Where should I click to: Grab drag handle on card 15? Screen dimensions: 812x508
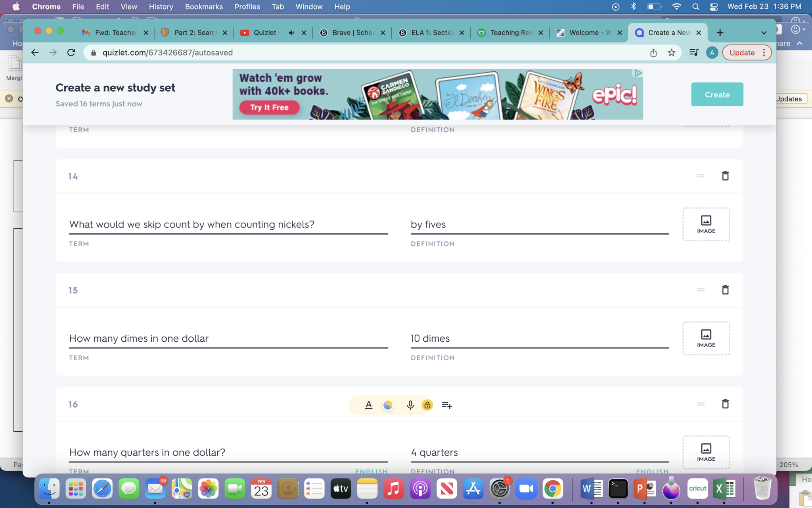(700, 290)
